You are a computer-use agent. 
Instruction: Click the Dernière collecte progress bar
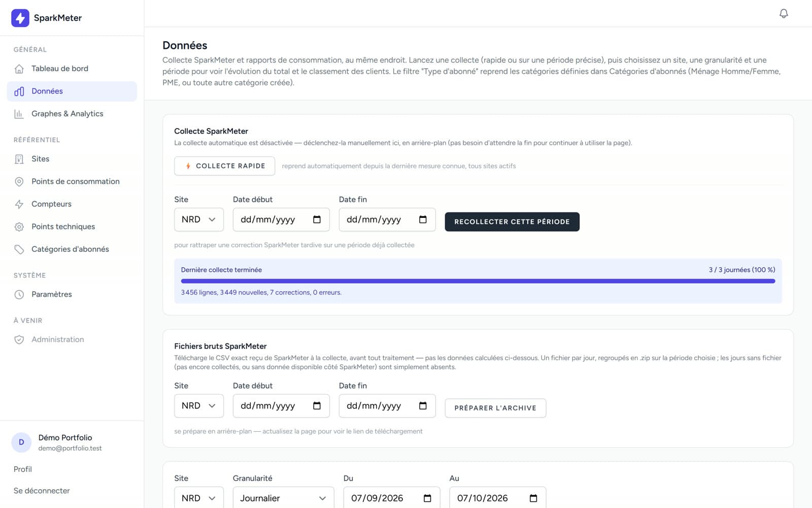click(478, 281)
